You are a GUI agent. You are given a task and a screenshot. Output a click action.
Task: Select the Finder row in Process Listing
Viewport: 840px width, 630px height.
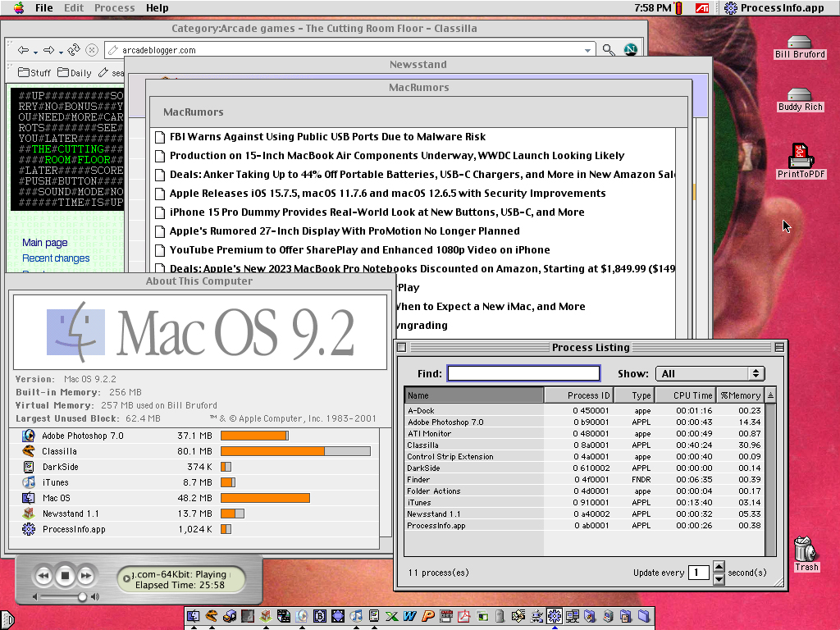click(x=584, y=479)
